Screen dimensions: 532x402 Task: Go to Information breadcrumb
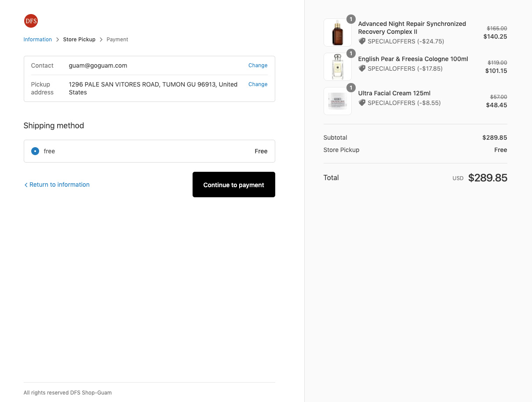(38, 40)
